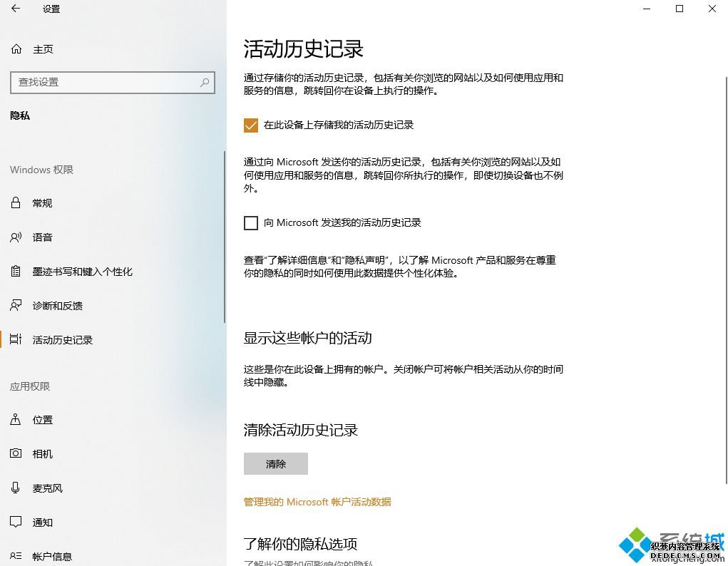Click the 隐私 sidebar title
Image resolution: width=728 pixels, height=566 pixels.
click(x=20, y=115)
